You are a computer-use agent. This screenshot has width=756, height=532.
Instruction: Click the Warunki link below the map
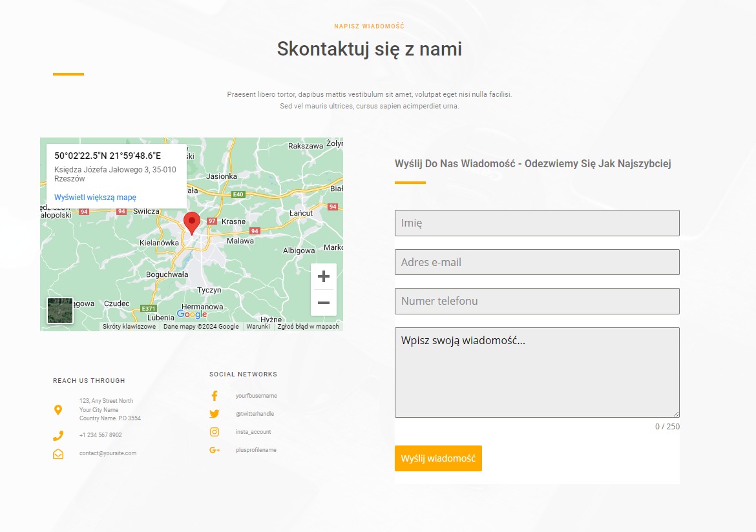click(x=258, y=327)
